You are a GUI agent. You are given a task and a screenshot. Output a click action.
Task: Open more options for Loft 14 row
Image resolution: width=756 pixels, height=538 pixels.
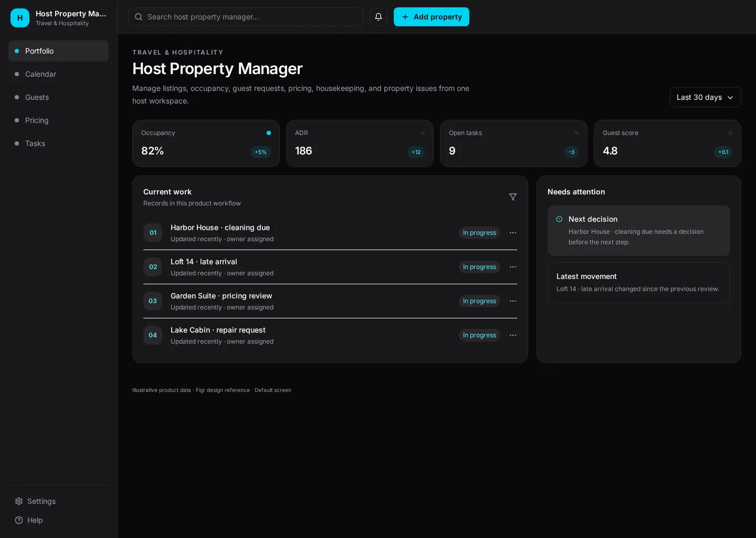click(513, 267)
